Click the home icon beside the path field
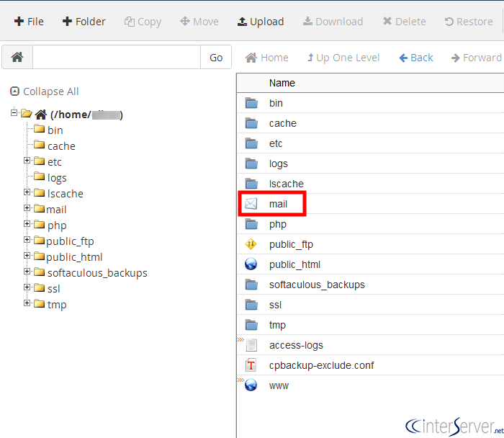 [x=17, y=58]
